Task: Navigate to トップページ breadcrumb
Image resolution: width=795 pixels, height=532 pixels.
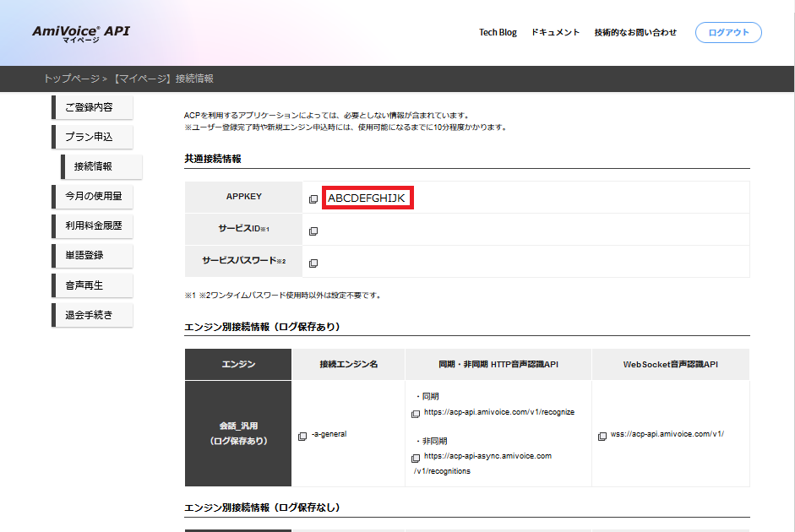Action: point(72,79)
